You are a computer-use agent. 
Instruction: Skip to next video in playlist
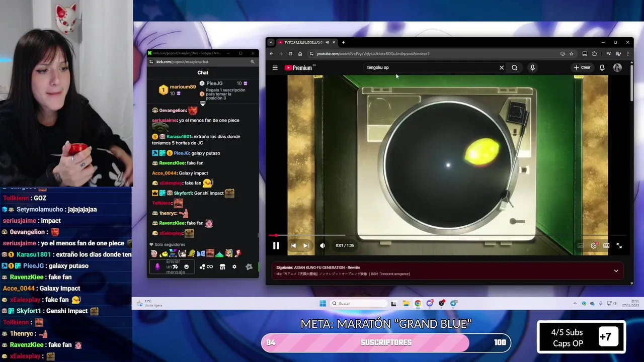tap(306, 245)
